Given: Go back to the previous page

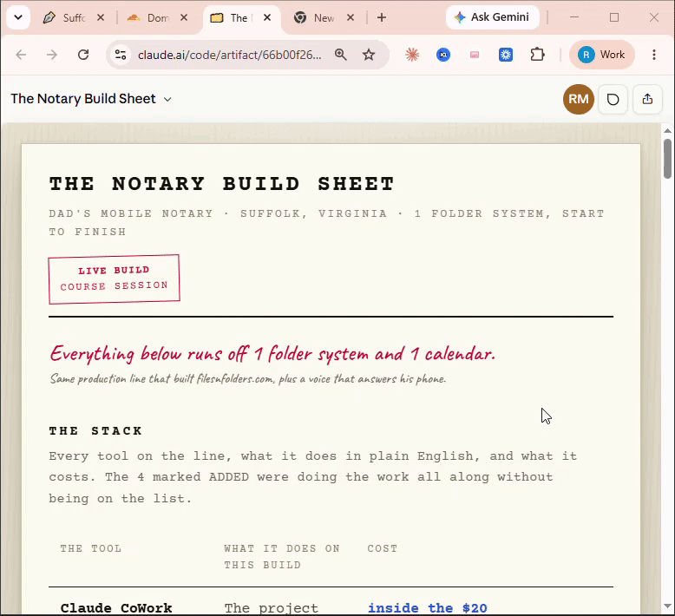Looking at the screenshot, I should (x=21, y=55).
